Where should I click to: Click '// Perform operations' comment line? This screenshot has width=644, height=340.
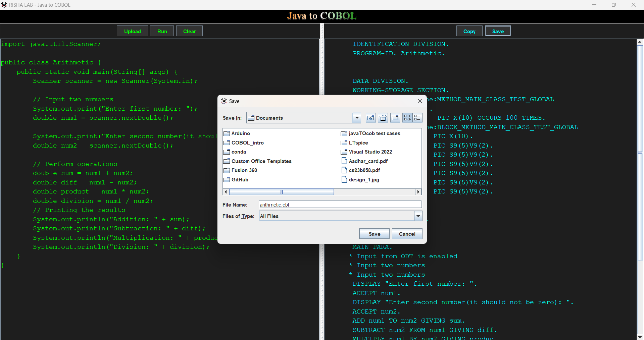click(75, 164)
